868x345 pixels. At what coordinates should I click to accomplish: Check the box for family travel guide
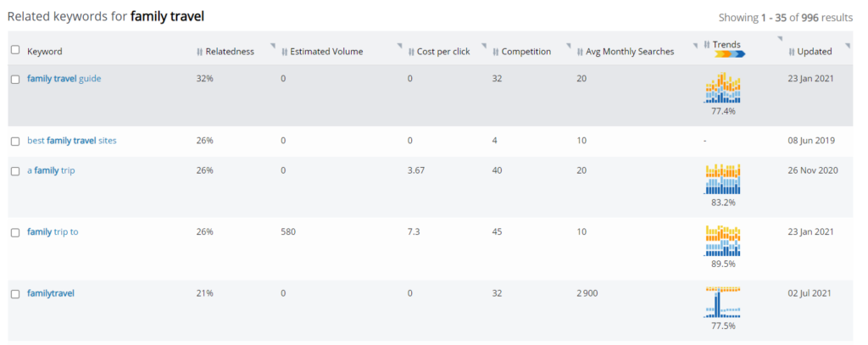15,80
